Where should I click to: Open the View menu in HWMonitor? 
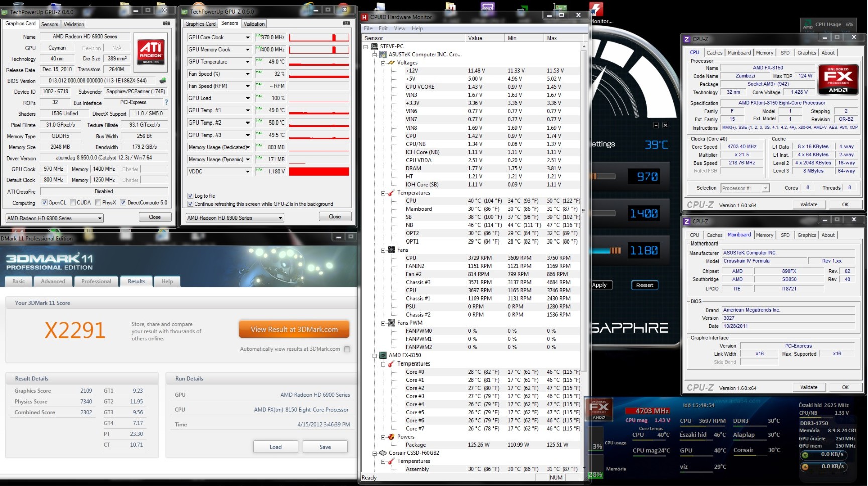pos(400,28)
